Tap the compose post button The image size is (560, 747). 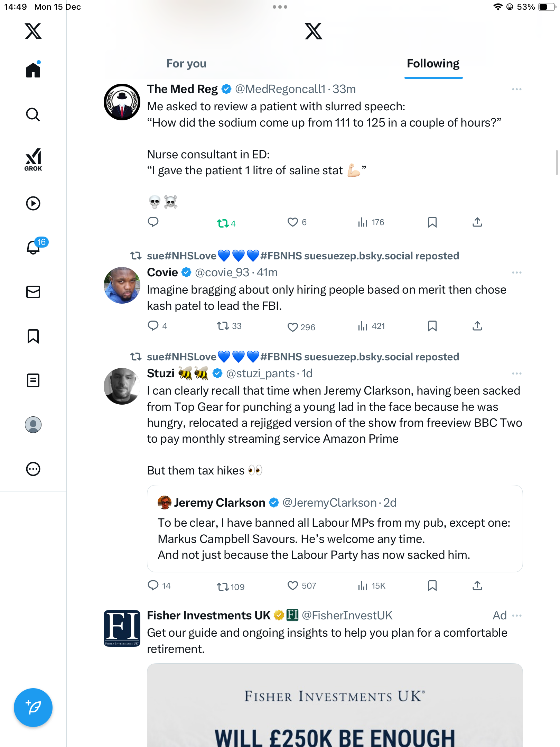33,708
